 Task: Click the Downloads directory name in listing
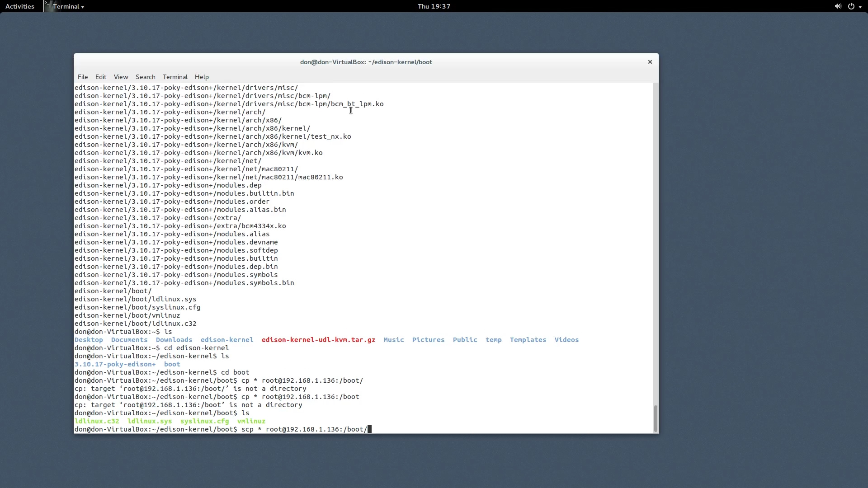174,340
